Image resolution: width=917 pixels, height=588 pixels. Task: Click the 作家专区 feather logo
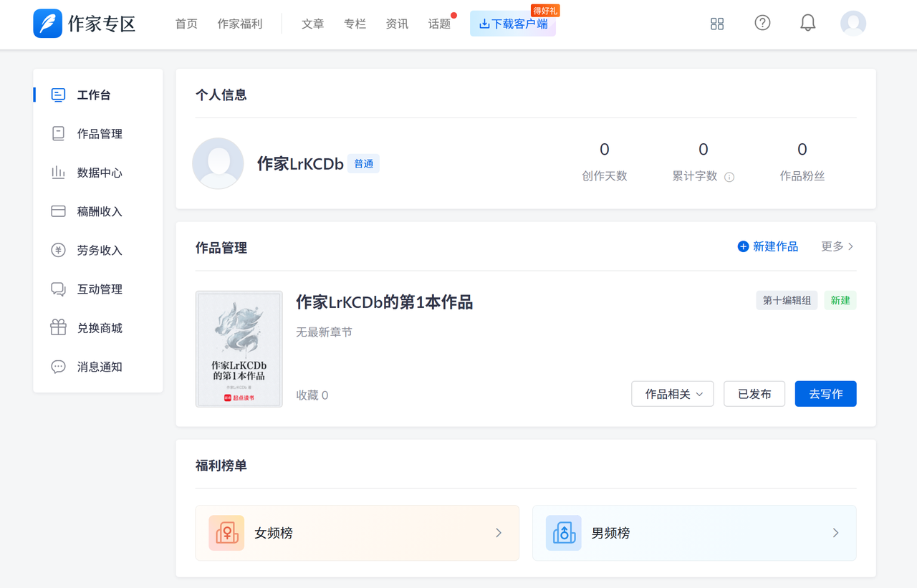[48, 24]
